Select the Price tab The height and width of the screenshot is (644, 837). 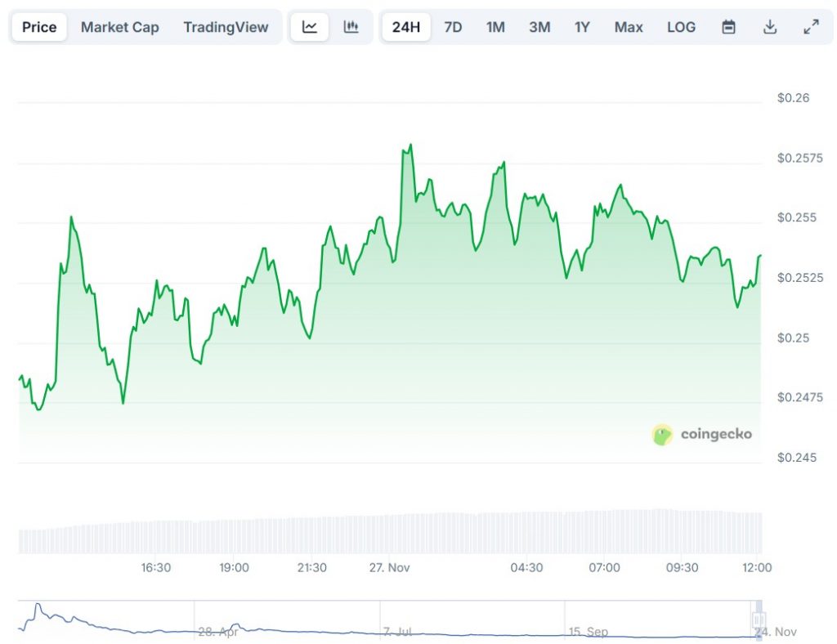tap(39, 27)
